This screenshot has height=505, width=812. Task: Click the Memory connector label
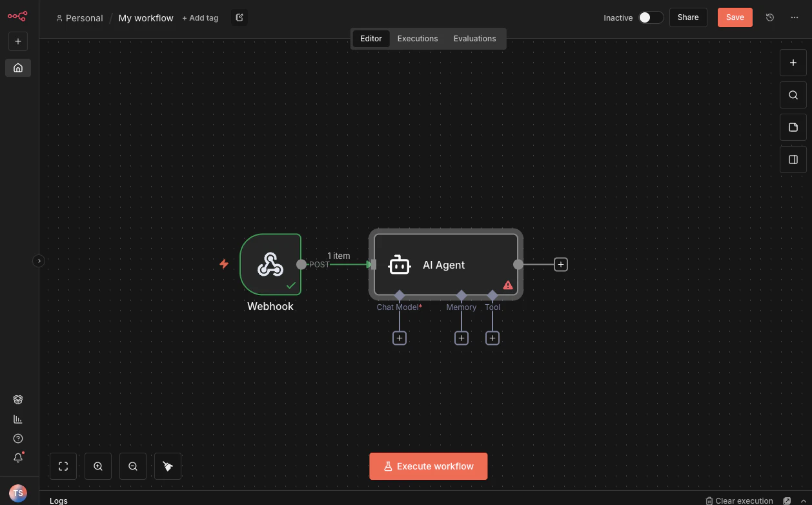point(462,307)
